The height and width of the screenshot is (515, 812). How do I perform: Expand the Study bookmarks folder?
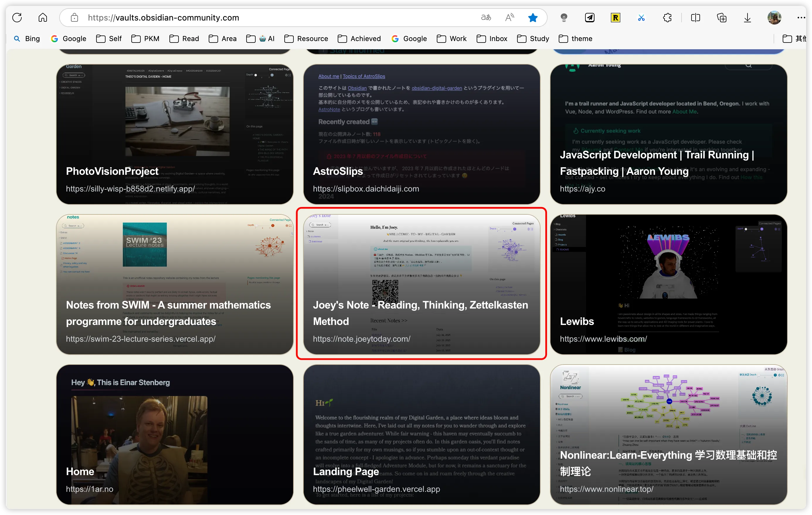(533, 39)
